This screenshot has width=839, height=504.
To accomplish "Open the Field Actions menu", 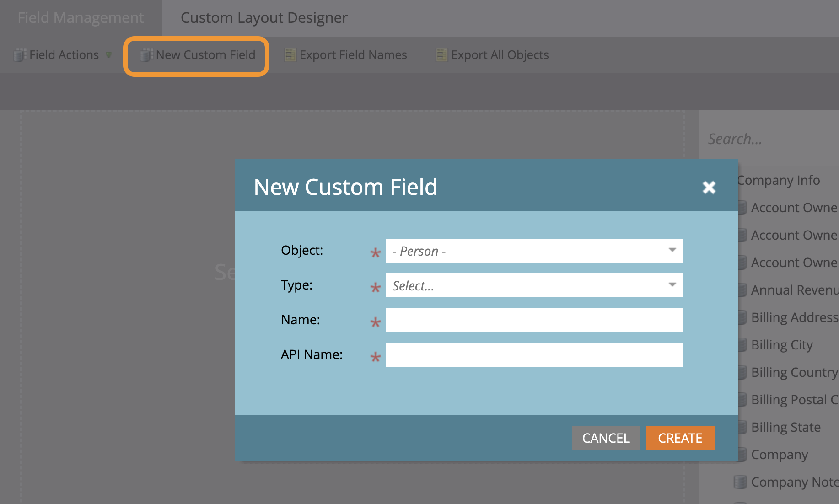I will coord(63,55).
